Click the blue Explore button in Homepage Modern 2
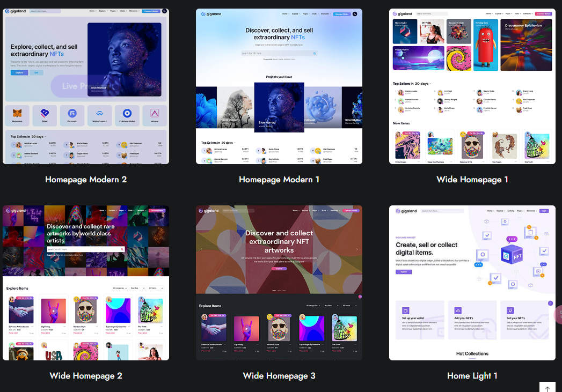Image resolution: width=562 pixels, height=392 pixels. tap(19, 73)
